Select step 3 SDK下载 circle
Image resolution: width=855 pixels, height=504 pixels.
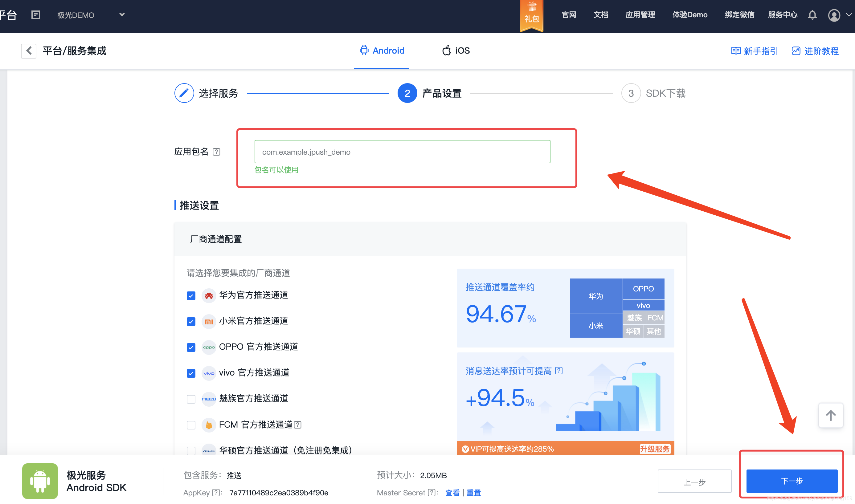[x=631, y=93]
